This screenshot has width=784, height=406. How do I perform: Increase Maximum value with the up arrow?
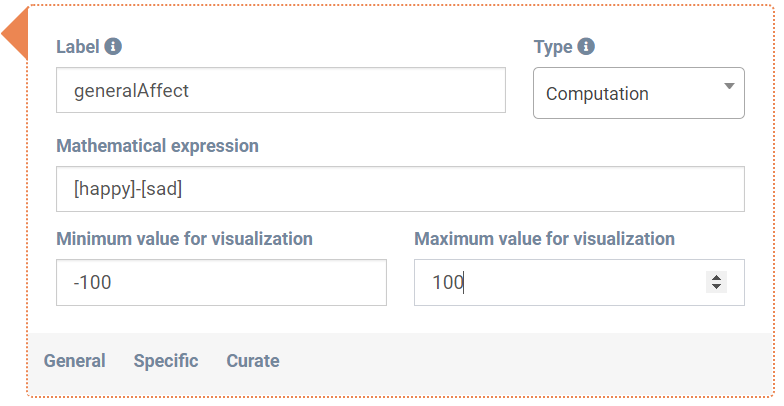point(716,277)
